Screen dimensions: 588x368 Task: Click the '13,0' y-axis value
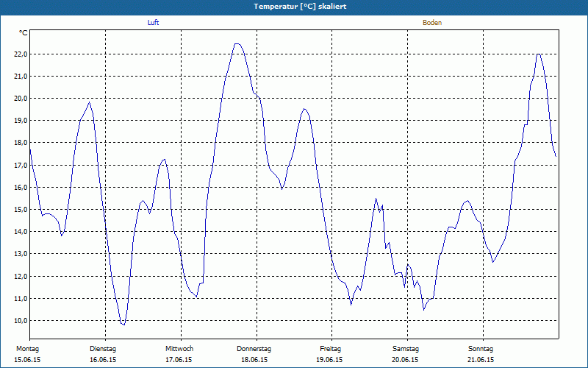(x=21, y=254)
